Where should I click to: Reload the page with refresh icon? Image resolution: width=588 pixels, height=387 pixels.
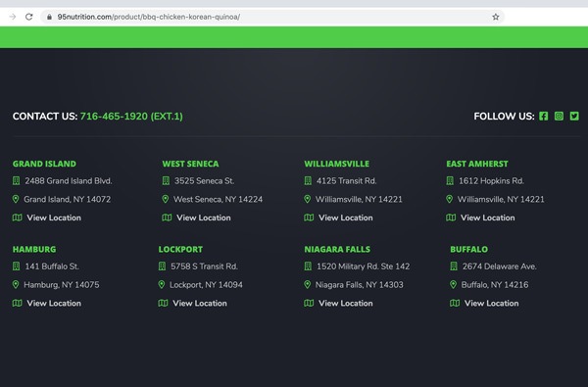pos(28,17)
